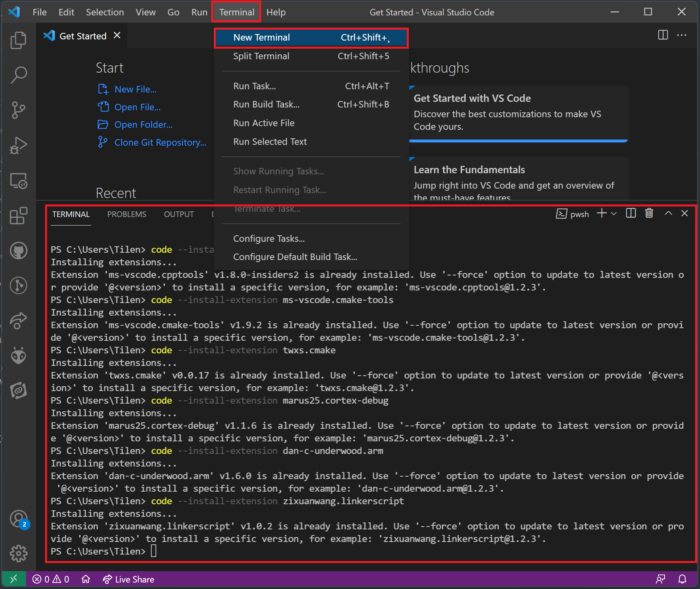Open the GitHub view in activity bar
The image size is (700, 589).
pyautogui.click(x=18, y=251)
